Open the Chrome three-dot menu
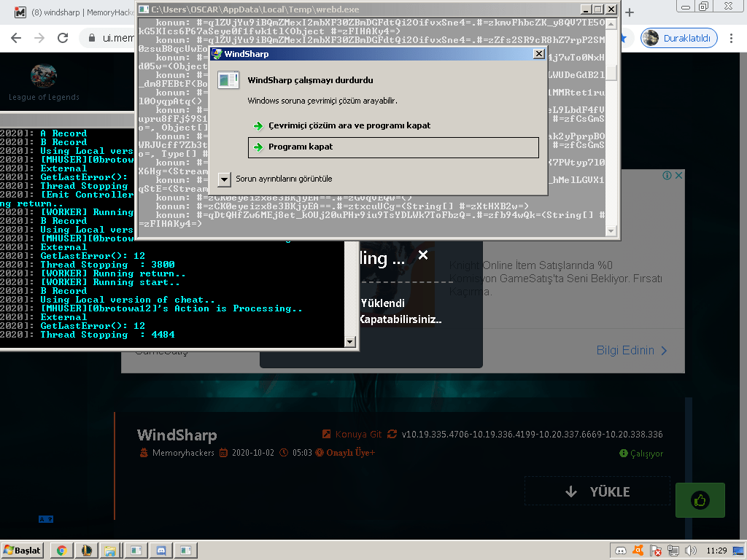 tap(731, 38)
